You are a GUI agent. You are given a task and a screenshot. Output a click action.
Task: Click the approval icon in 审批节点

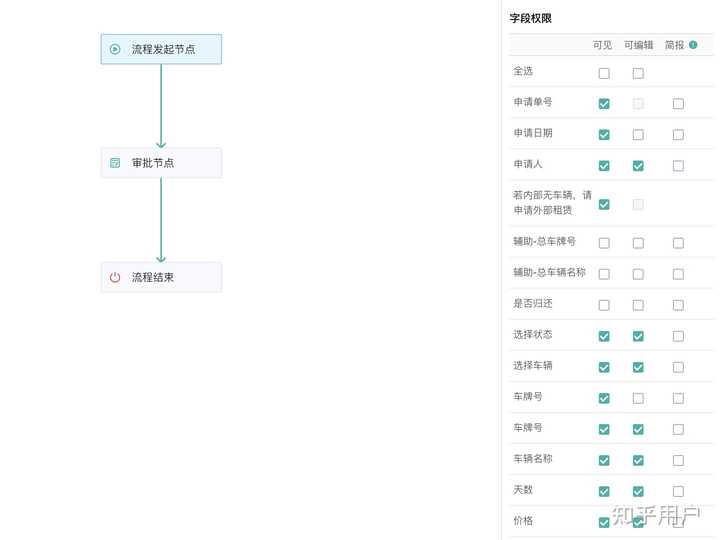tap(115, 163)
